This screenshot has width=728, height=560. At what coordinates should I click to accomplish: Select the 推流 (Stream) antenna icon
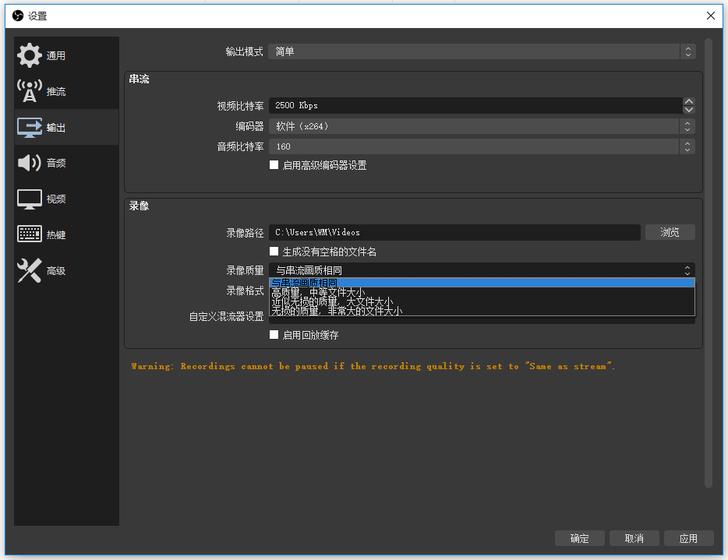tap(30, 91)
